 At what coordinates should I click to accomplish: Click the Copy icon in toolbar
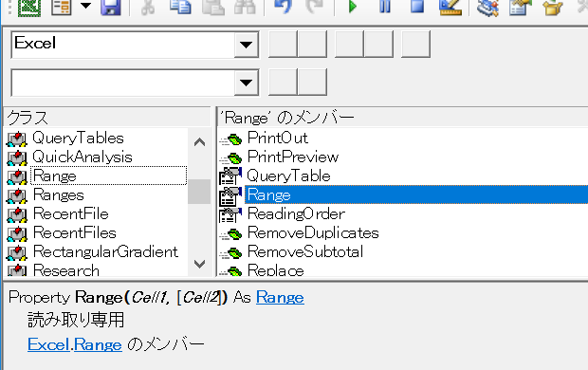[x=180, y=7]
